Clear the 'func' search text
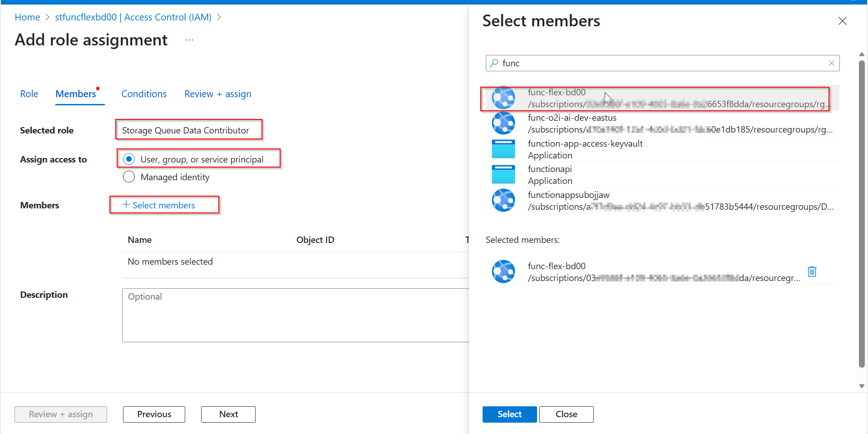 click(832, 63)
